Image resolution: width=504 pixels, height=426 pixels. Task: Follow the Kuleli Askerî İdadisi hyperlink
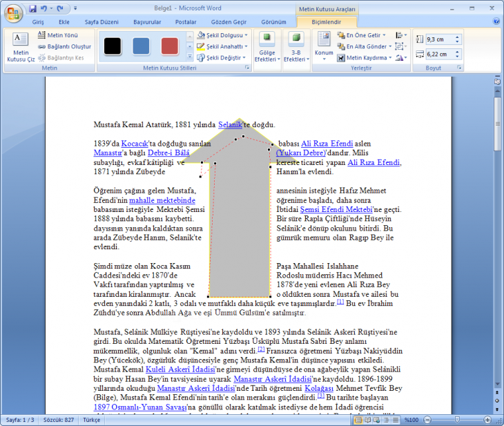180,369
